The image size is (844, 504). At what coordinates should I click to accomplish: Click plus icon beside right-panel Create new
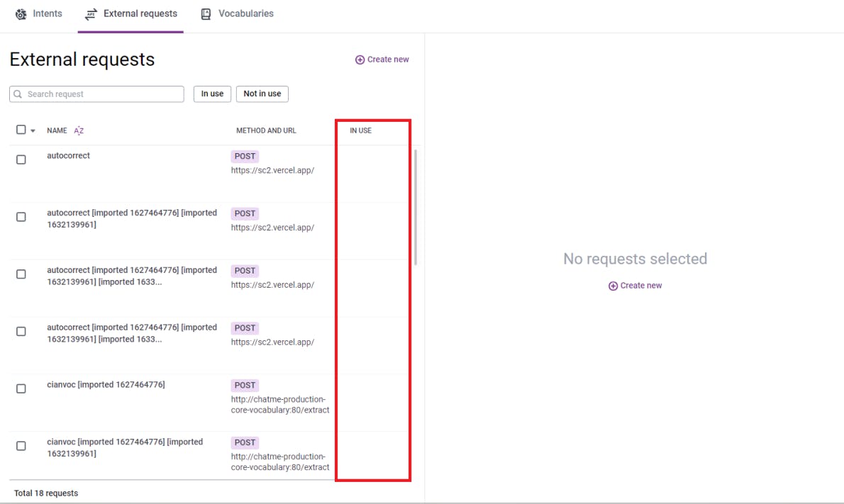613,286
